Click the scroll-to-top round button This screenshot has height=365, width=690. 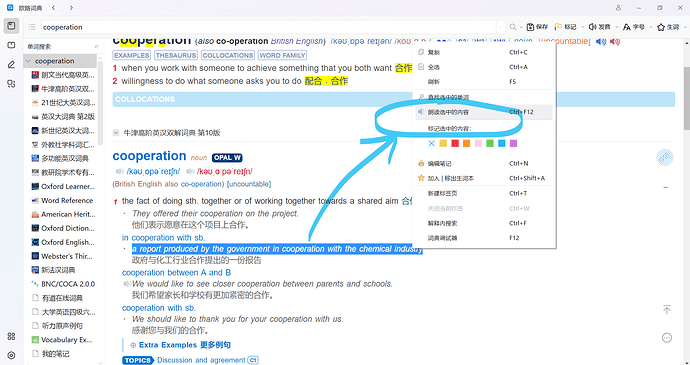667,310
